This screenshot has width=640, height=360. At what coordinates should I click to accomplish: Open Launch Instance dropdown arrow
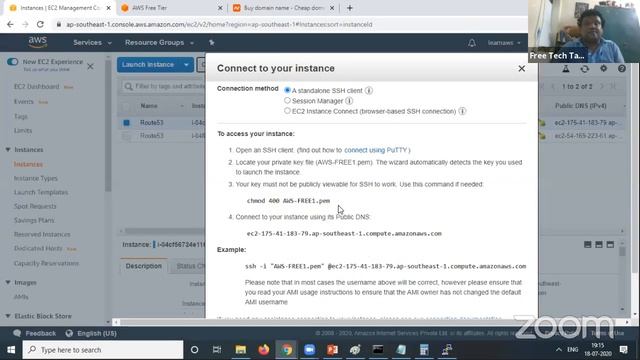tap(186, 64)
